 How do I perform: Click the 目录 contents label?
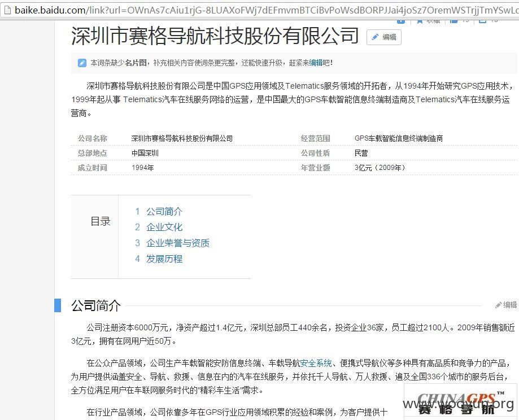(101, 221)
